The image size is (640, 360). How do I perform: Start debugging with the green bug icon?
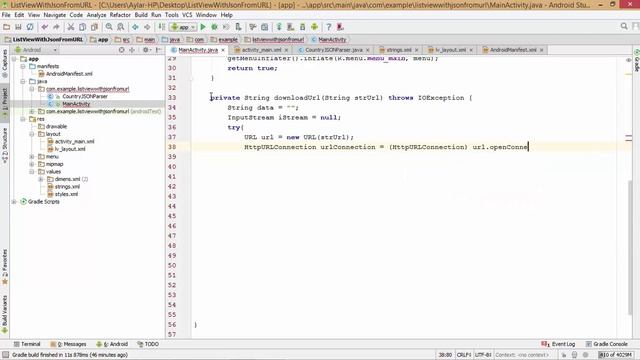[x=214, y=27]
